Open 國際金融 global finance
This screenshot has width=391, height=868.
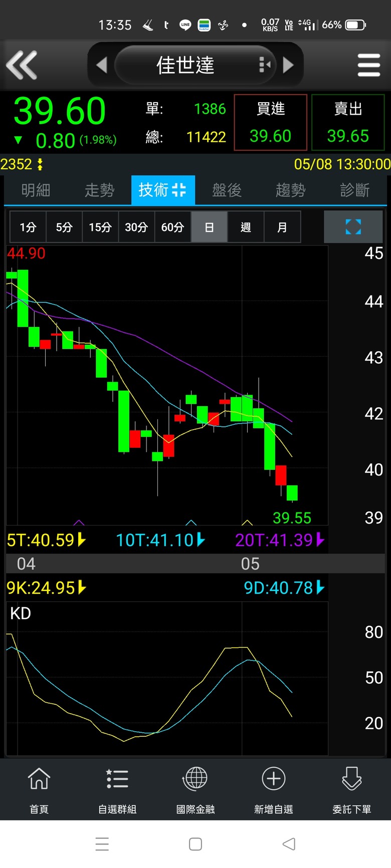click(195, 790)
